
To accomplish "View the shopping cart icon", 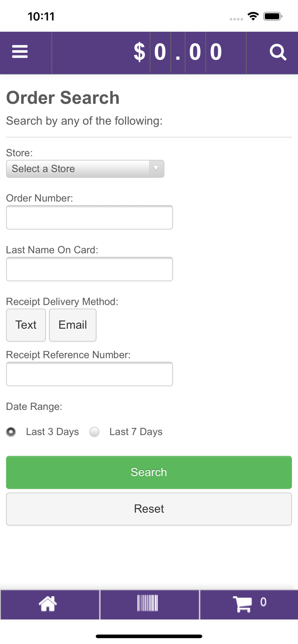I will click(x=243, y=603).
